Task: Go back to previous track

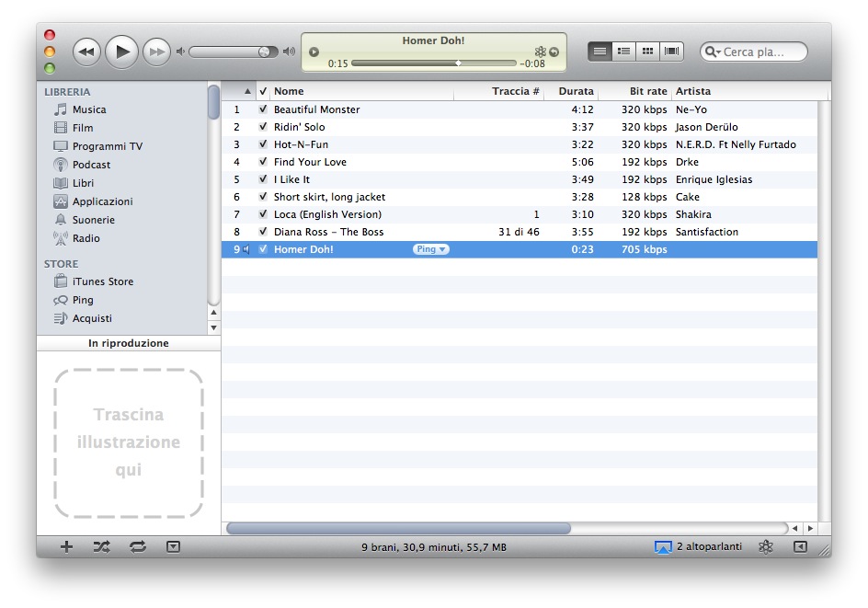Action: [86, 52]
